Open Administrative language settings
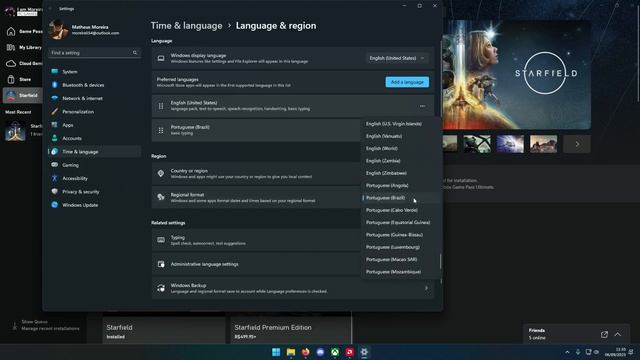The image size is (640, 360). [x=256, y=264]
